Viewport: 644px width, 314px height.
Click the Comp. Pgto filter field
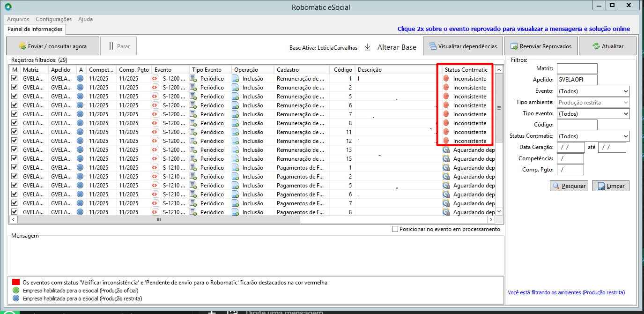(x=570, y=170)
